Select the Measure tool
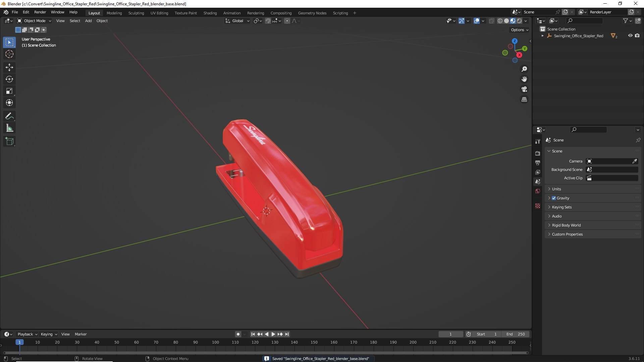The width and height of the screenshot is (644, 362). (9, 128)
